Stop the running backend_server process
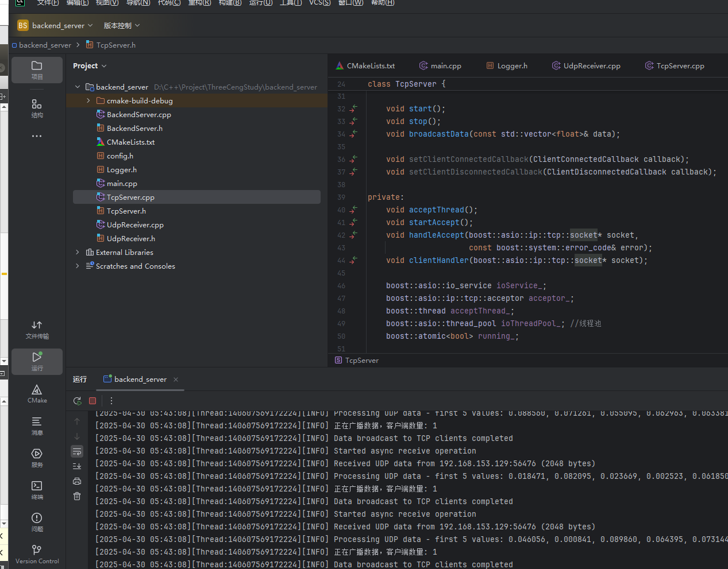Screen dimensions: 728x569 [93, 401]
